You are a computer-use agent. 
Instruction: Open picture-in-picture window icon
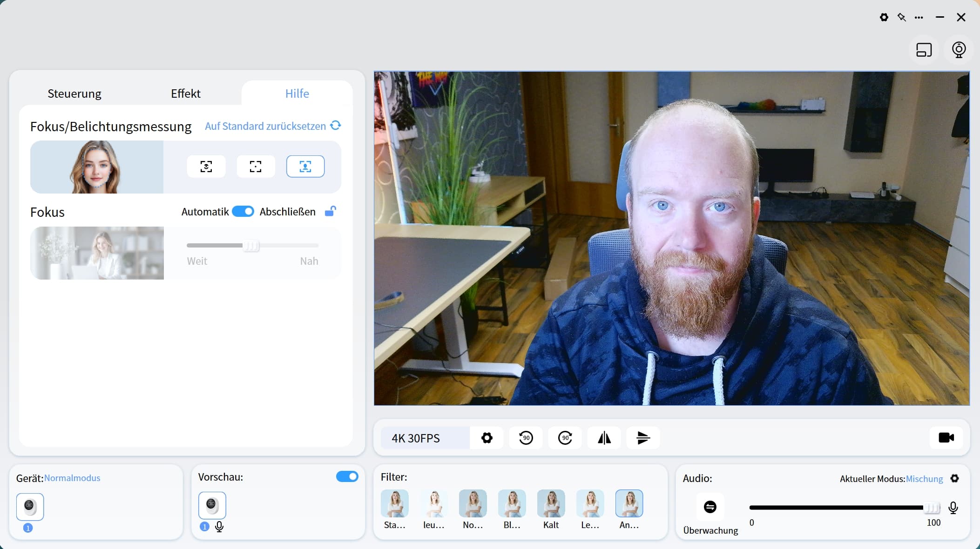[x=924, y=50]
